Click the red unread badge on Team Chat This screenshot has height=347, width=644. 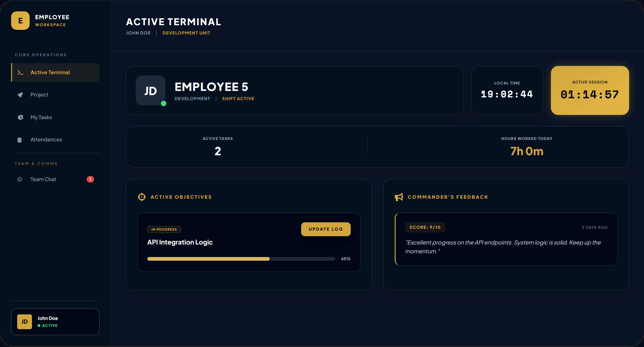pos(90,179)
